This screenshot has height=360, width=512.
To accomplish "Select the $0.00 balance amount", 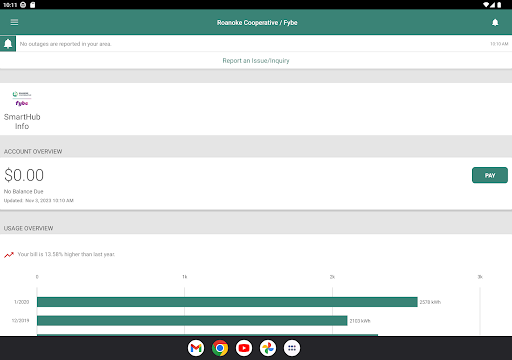I will point(24,175).
